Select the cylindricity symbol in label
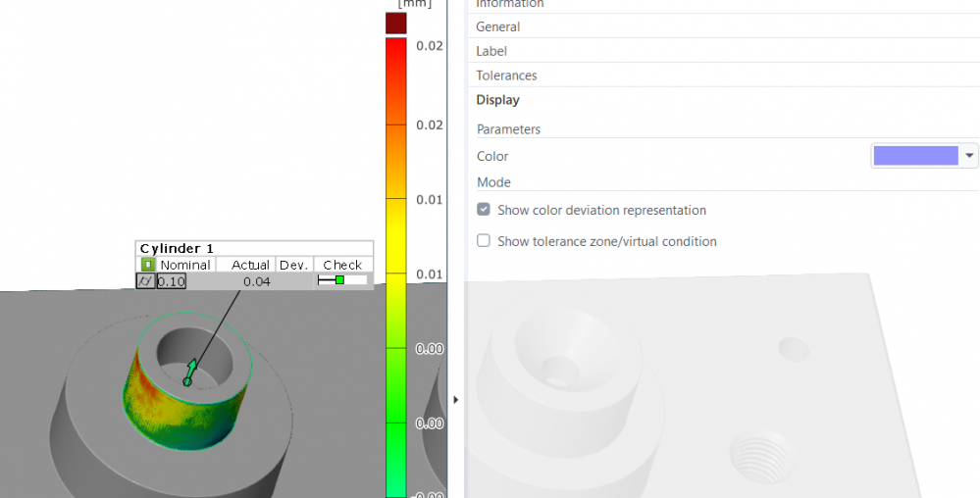980x498 pixels. pyautogui.click(x=145, y=281)
